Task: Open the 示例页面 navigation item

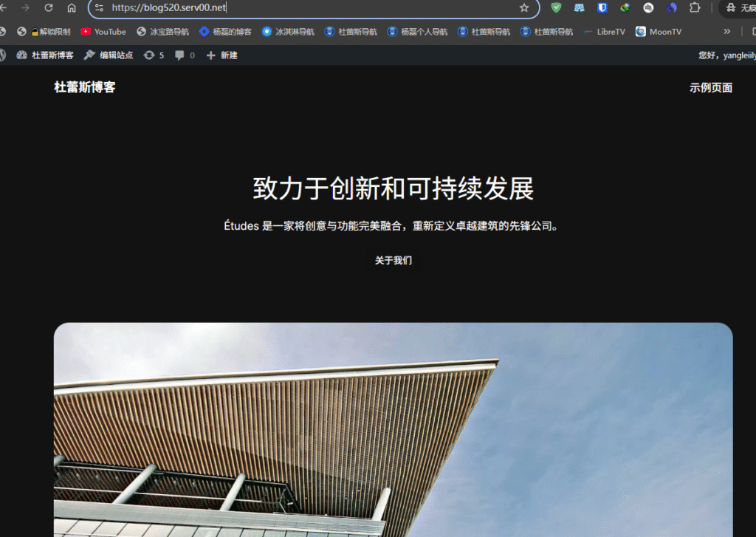Action: coord(711,88)
